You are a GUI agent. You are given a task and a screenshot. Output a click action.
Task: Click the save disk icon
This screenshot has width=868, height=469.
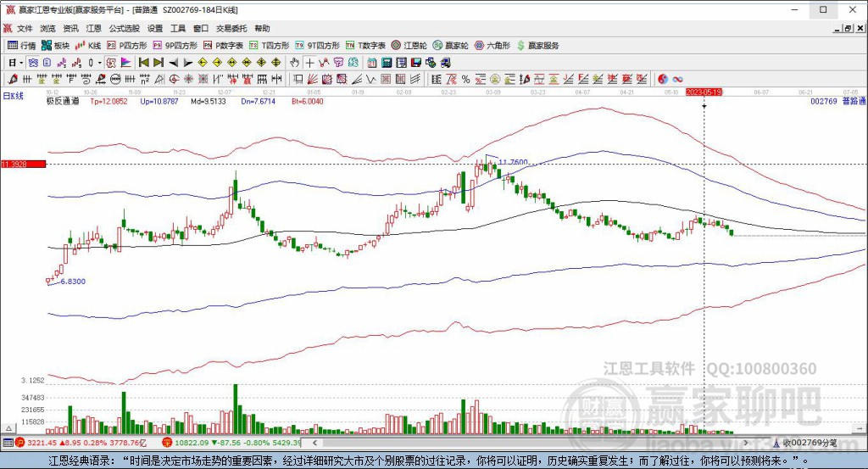[x=416, y=63]
